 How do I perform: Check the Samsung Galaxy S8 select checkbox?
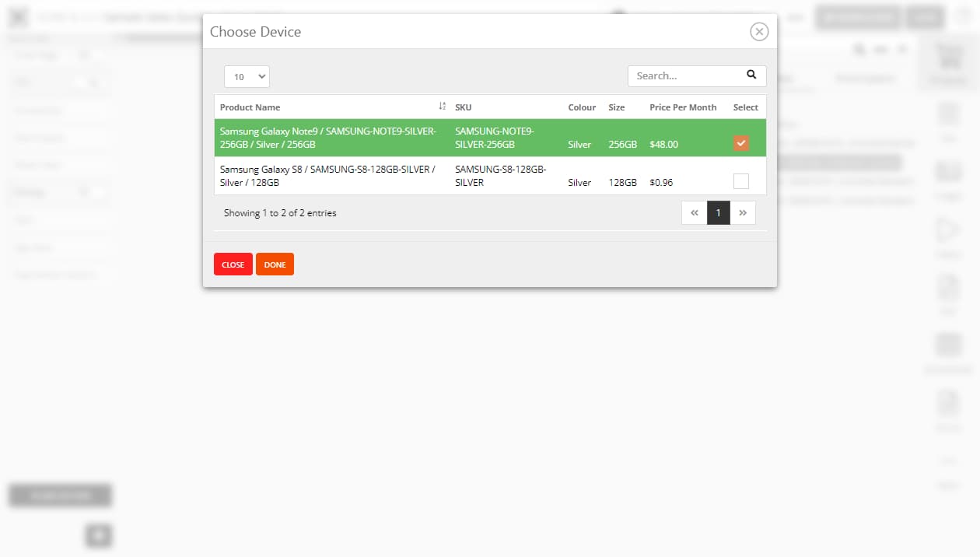click(740, 181)
